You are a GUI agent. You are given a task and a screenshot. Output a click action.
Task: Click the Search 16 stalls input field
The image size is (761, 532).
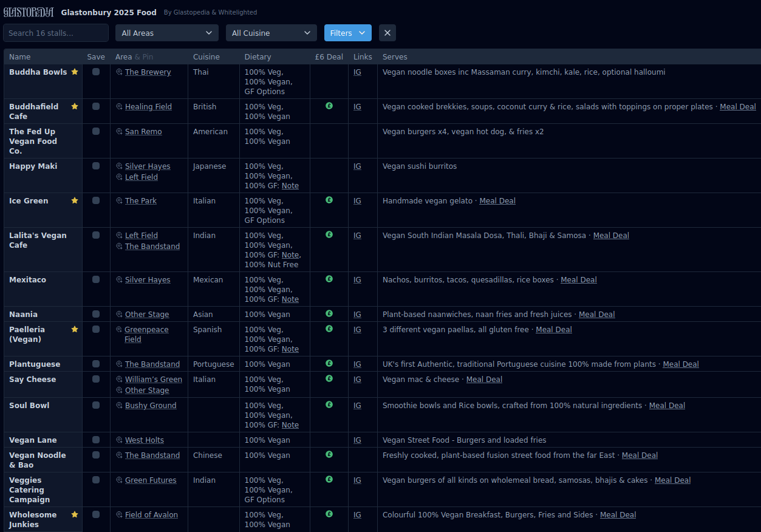[x=56, y=33]
